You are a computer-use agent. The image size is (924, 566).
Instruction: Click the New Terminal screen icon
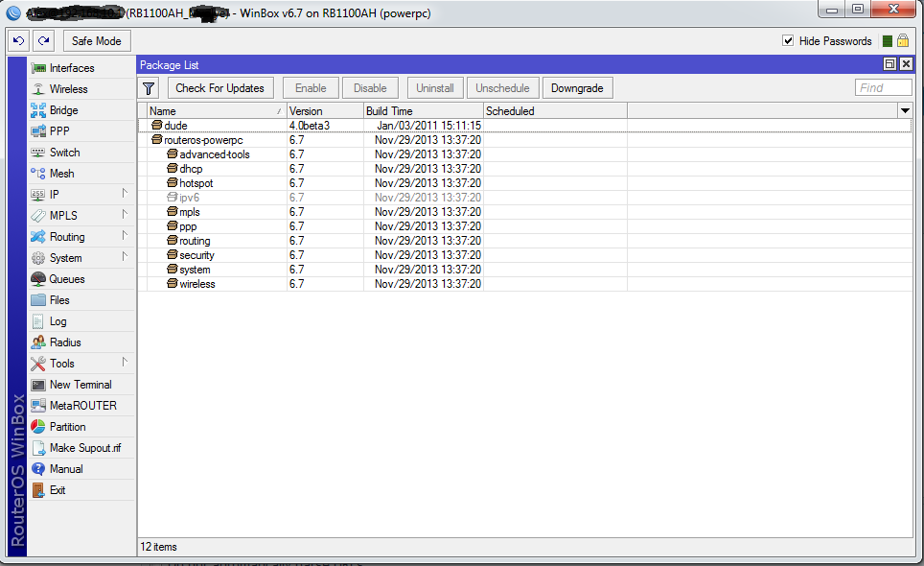(x=38, y=385)
